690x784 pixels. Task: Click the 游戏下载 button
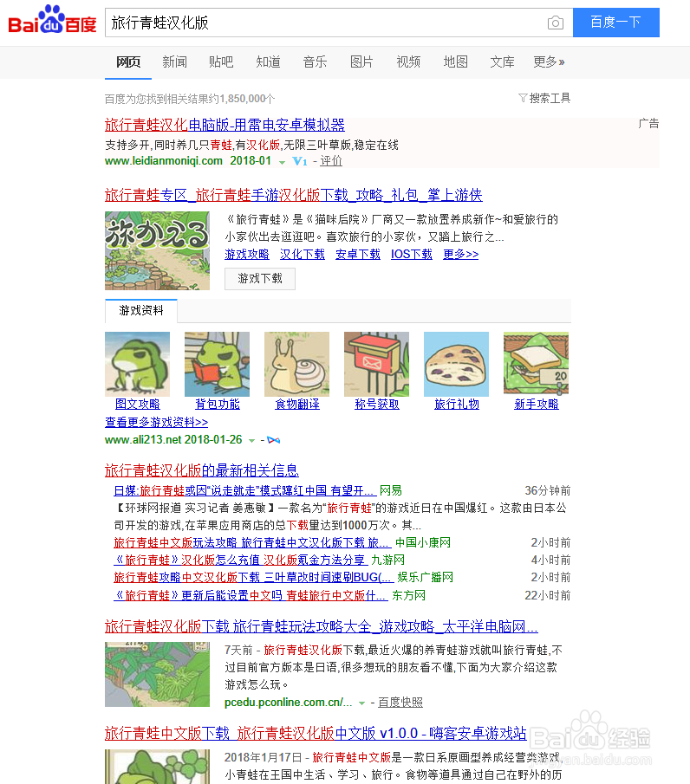(x=260, y=278)
